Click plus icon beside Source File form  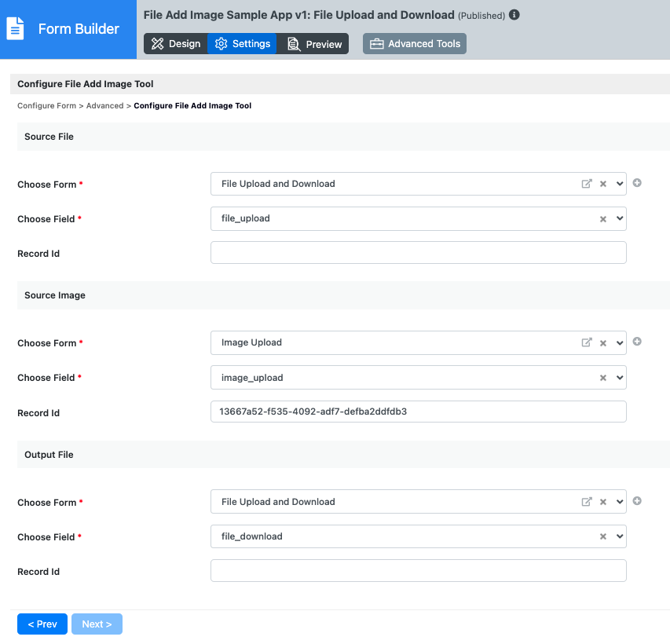coord(637,183)
